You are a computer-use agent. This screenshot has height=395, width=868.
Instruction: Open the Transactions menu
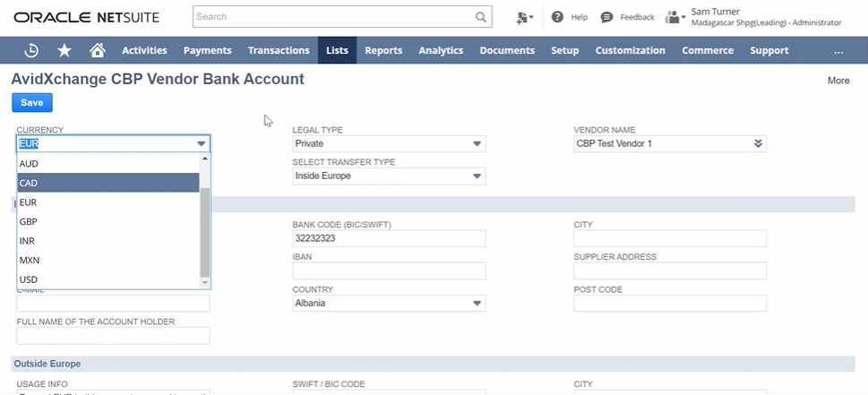pyautogui.click(x=279, y=50)
